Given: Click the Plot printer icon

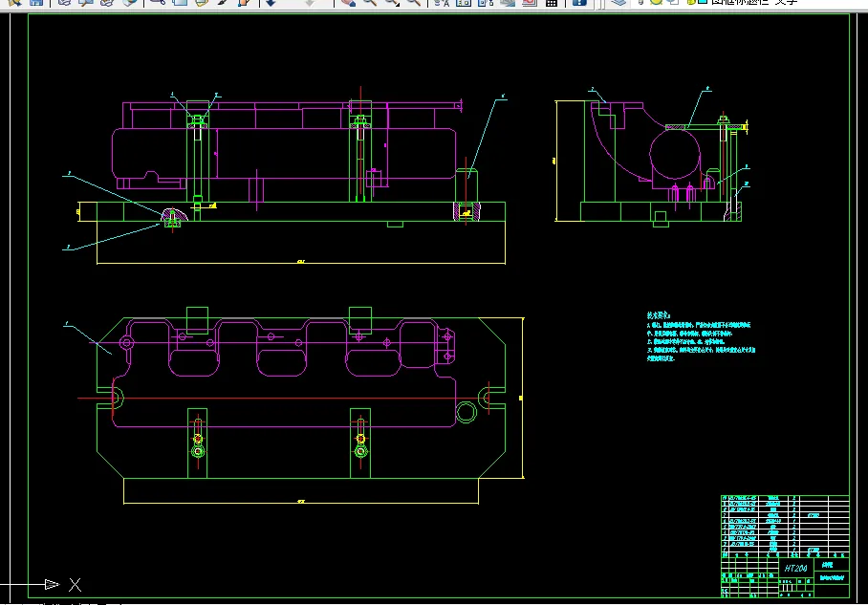Looking at the screenshot, I should (64, 3).
